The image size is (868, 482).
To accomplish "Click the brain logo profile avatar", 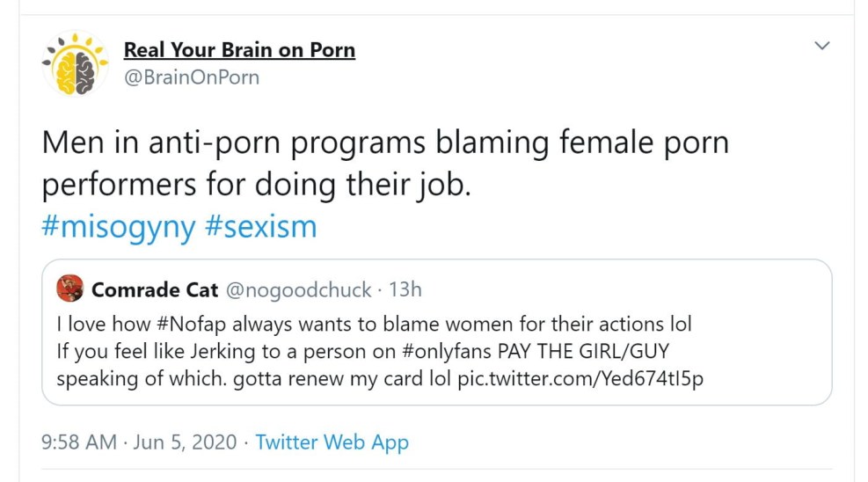I will [x=75, y=63].
